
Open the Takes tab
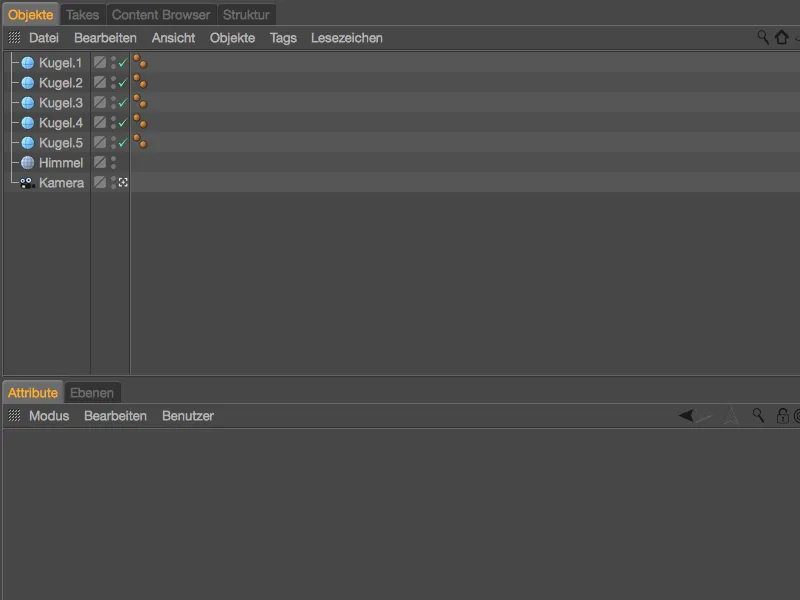[x=83, y=15]
